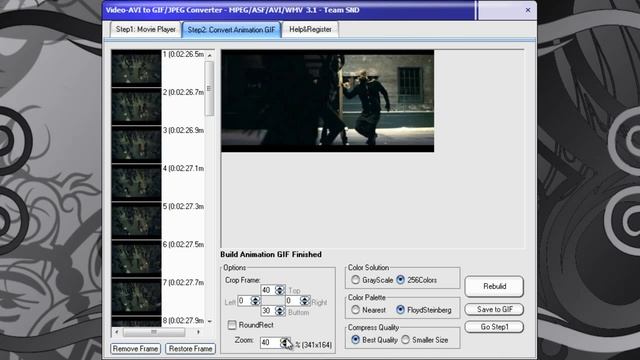Click the Remove Frame button

135,349
